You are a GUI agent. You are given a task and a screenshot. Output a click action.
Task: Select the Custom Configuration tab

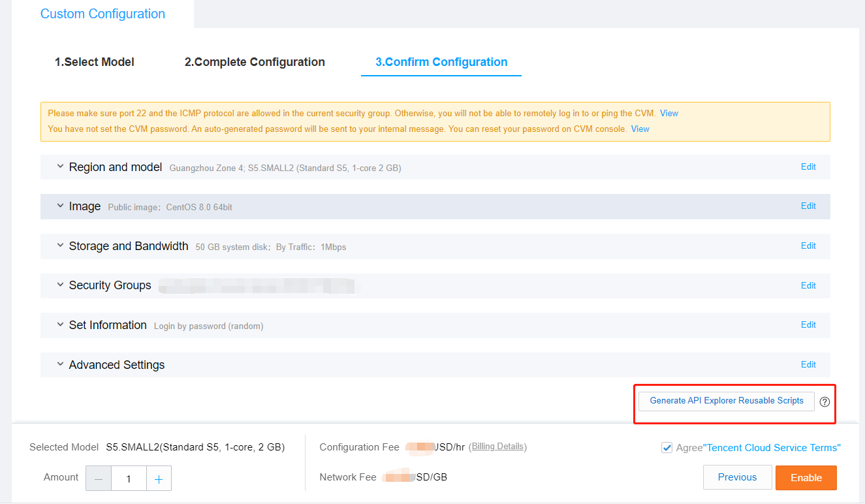coord(102,13)
